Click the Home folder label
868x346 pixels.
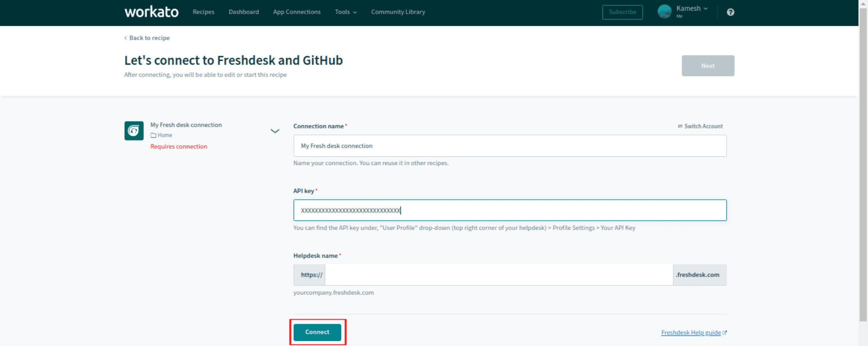click(165, 135)
